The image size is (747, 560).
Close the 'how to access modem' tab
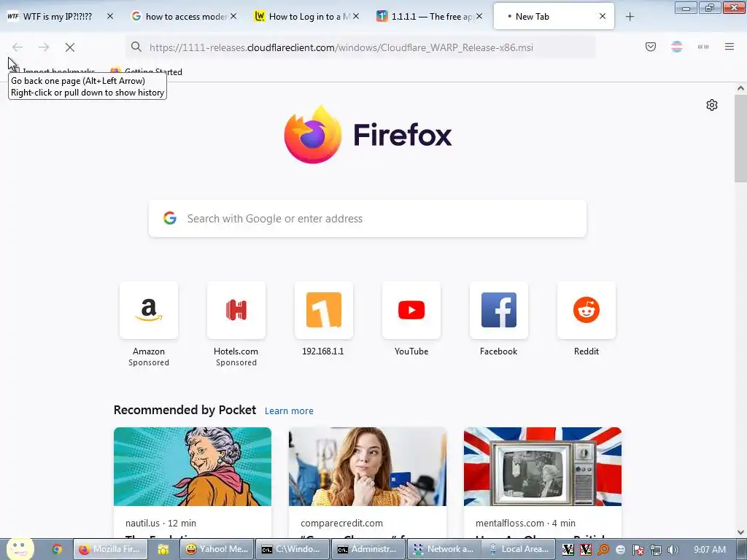coord(233,16)
